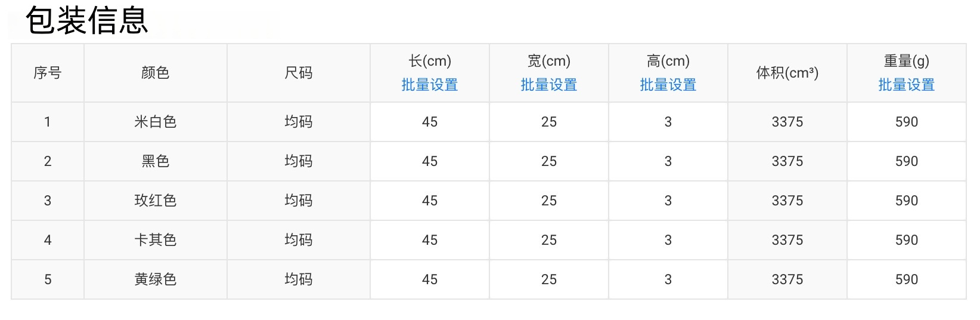Viewport: 980px width, 320px height.
Task: Click volume value in row 1
Action: (787, 122)
